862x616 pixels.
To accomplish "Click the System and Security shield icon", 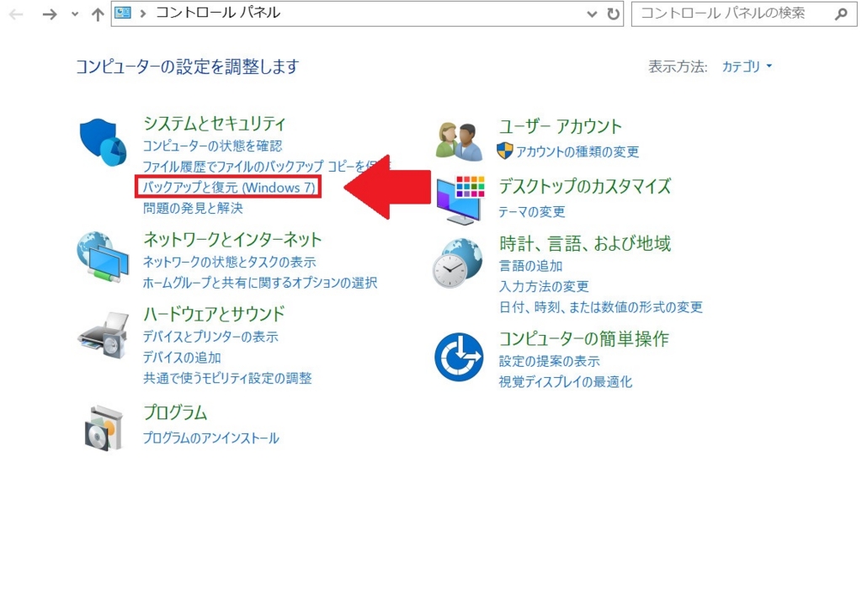I will [x=104, y=141].
